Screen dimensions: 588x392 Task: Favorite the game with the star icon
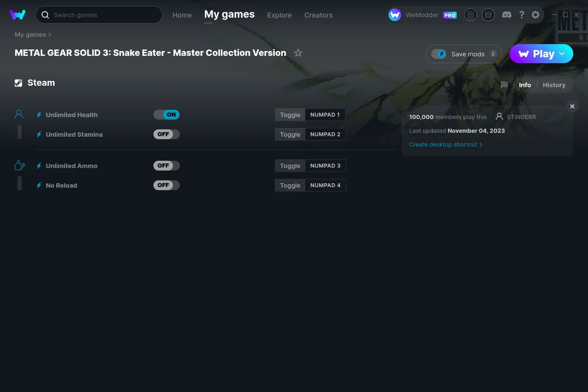[x=298, y=53]
